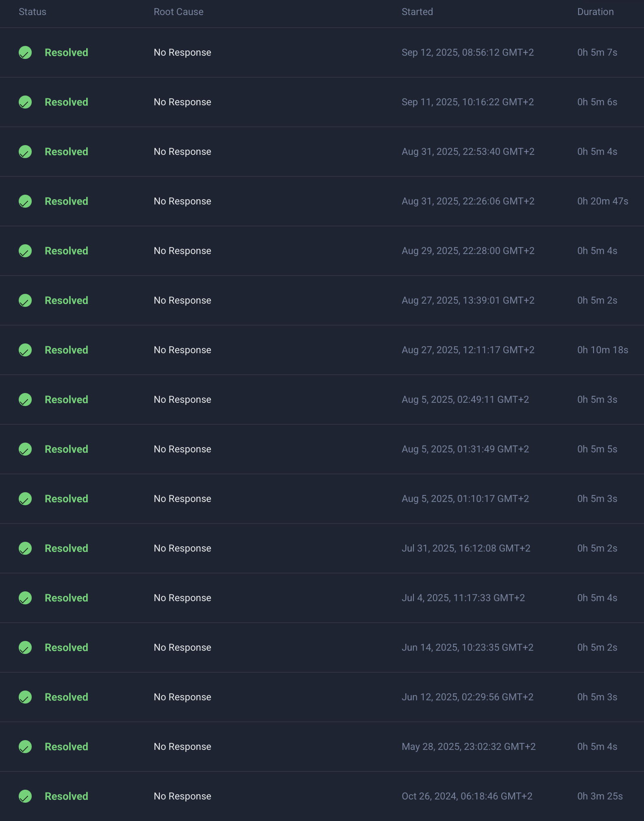The width and height of the screenshot is (644, 821).
Task: Select the Aug 5, 2025, 02:49:11 timestamp
Action: click(x=465, y=400)
